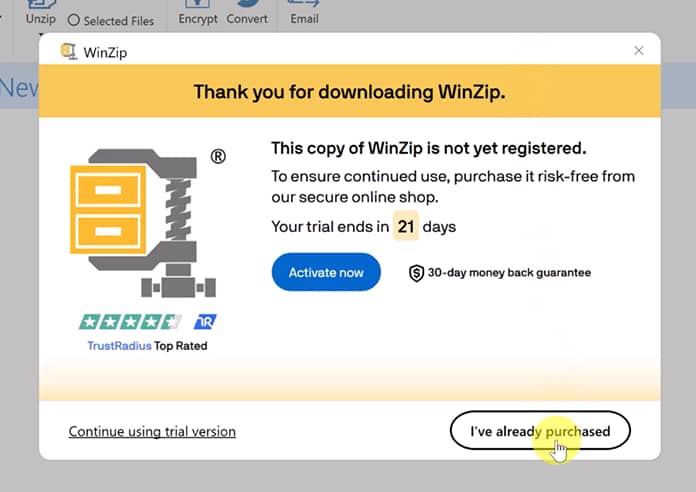This screenshot has height=492, width=696.
Task: Close the WinZip registration dialog
Action: click(x=639, y=51)
